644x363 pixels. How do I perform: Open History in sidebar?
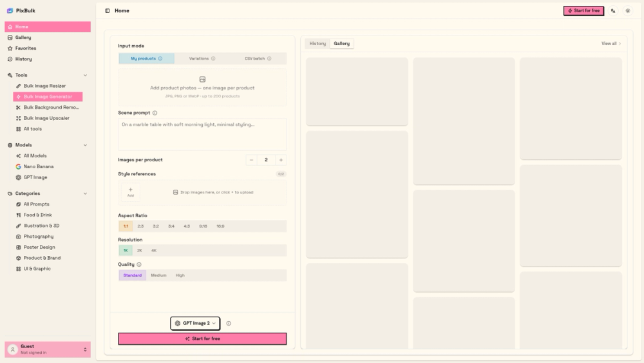coord(48,59)
